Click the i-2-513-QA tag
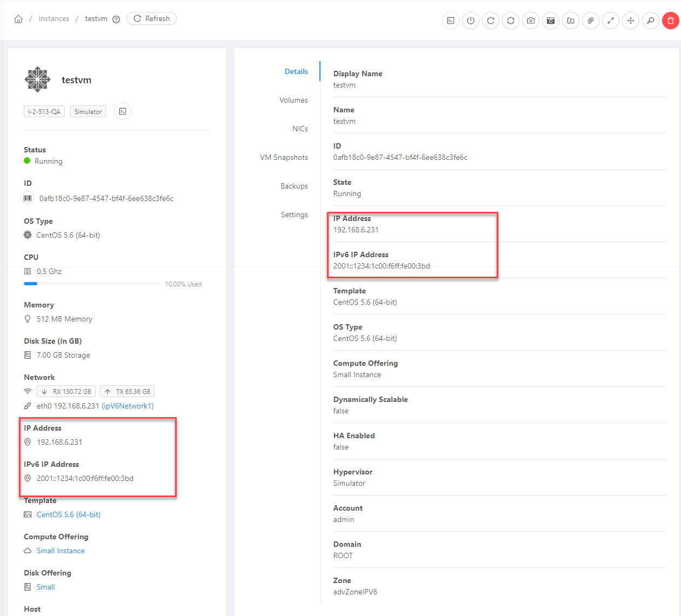 point(44,111)
